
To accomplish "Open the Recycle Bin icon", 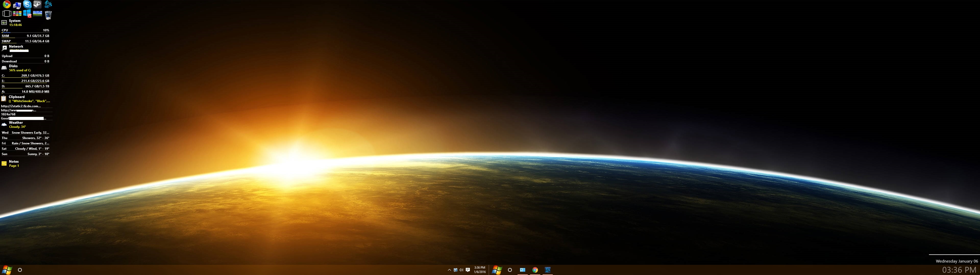I will pos(48,15).
